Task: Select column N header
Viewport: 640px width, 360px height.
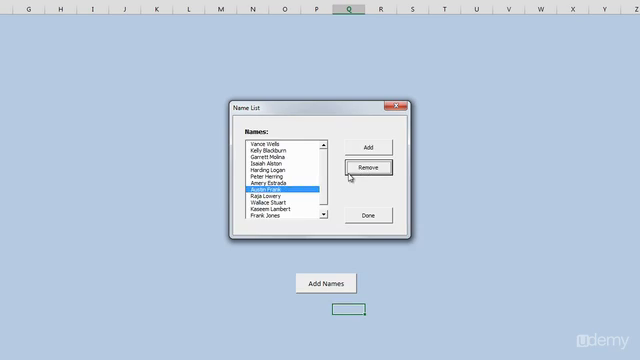Action: (253, 9)
